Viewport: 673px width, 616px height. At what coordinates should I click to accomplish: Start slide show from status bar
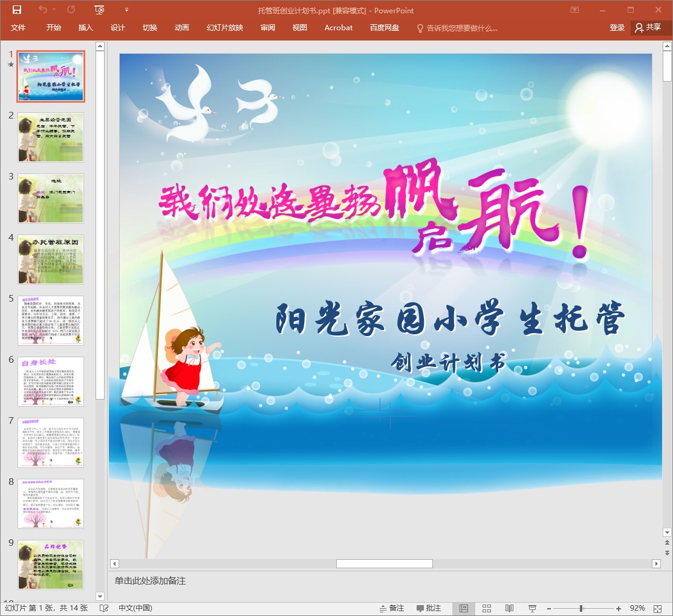pyautogui.click(x=533, y=608)
